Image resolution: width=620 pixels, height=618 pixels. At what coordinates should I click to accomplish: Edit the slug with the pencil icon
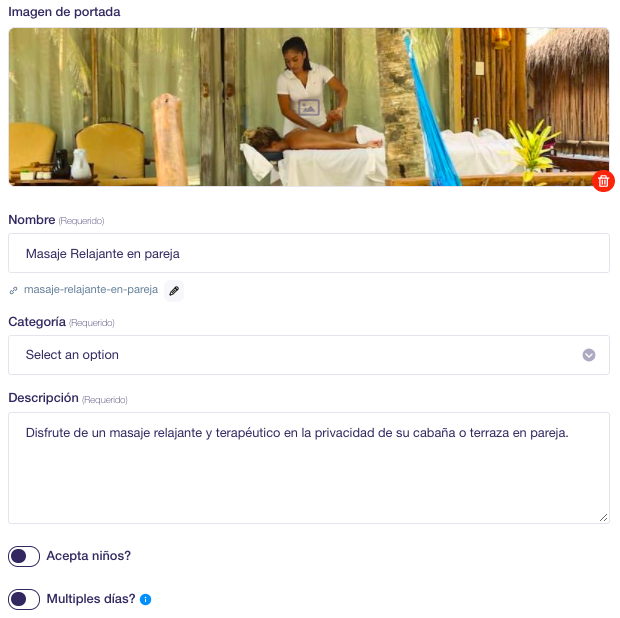click(x=174, y=291)
